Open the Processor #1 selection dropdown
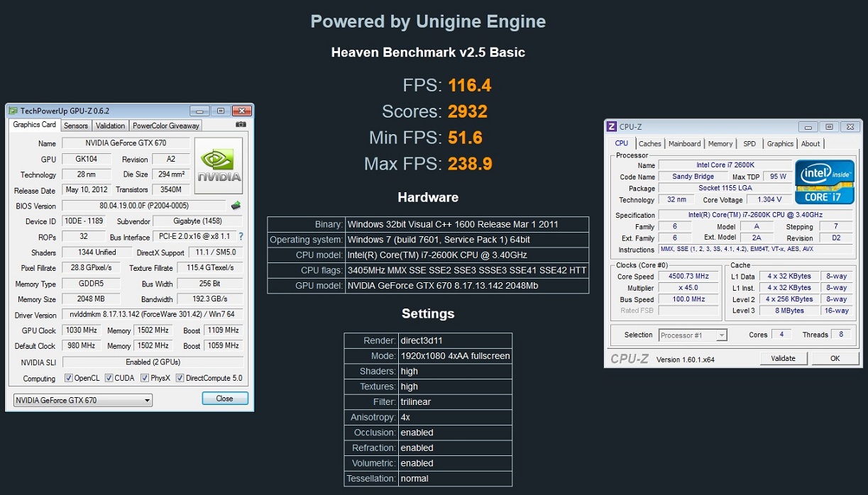 pyautogui.click(x=693, y=335)
